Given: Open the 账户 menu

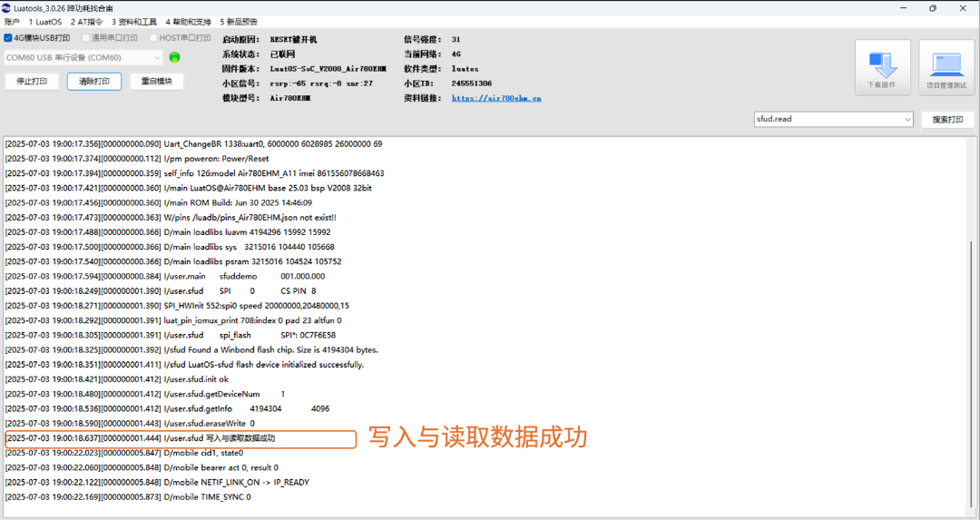Looking at the screenshot, I should tap(12, 22).
